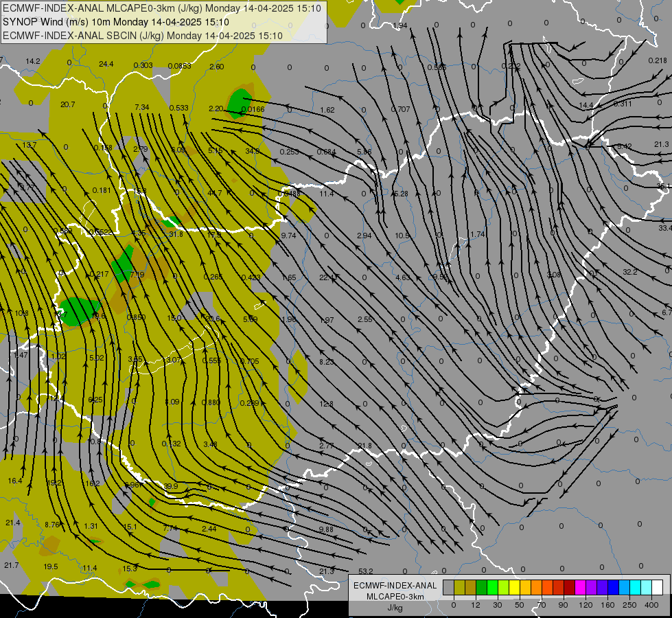Select the map value 9.74
672x618 pixels.
point(288,236)
